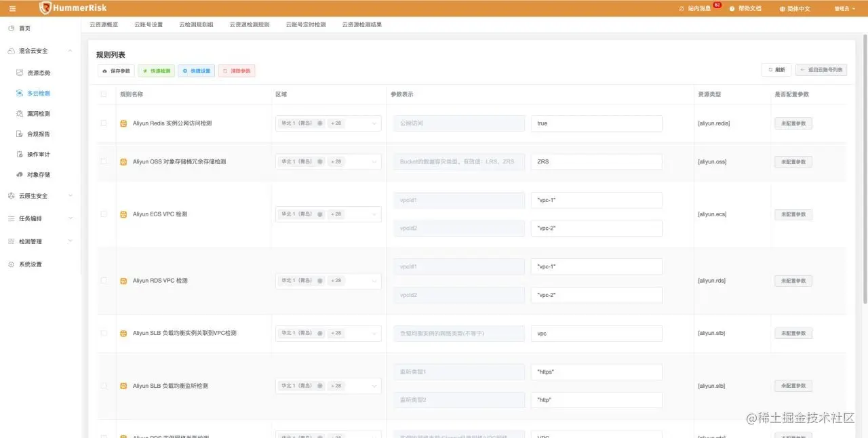Click the 合规报告 sidebar icon

20,134
